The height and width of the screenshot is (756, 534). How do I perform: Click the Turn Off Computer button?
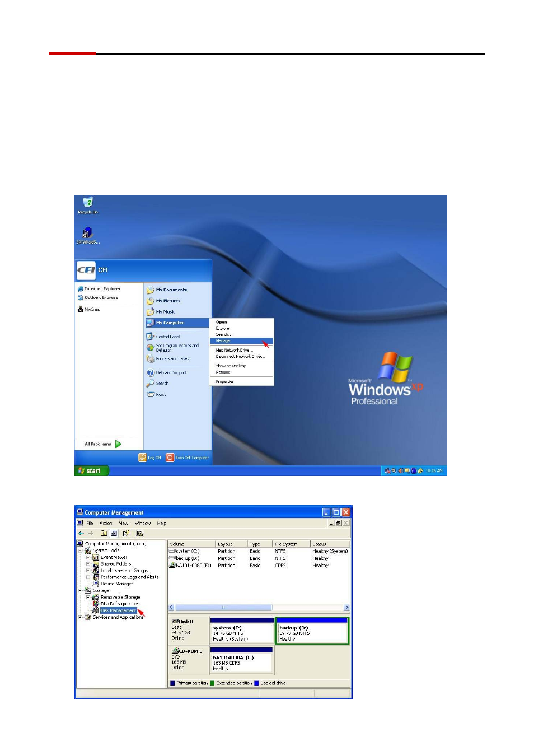point(188,458)
